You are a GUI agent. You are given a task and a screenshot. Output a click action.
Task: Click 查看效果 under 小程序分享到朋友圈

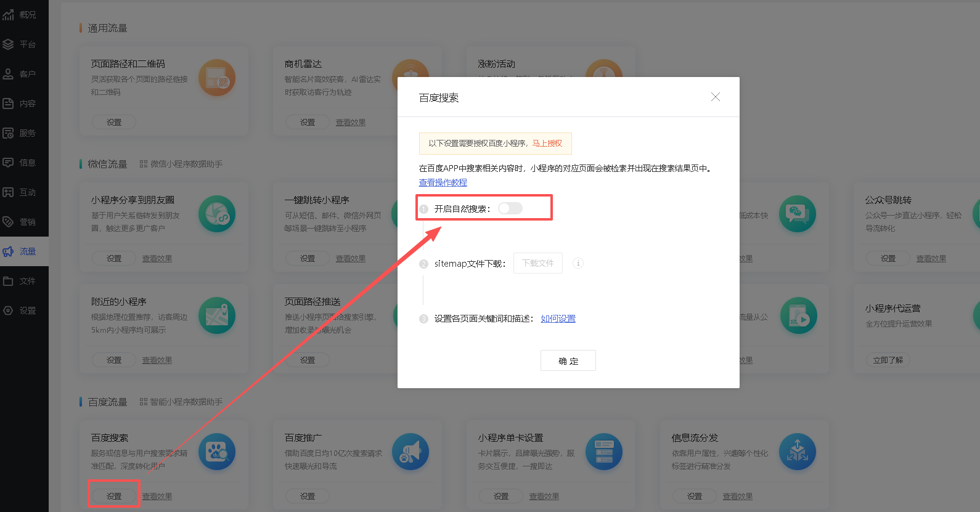point(157,259)
